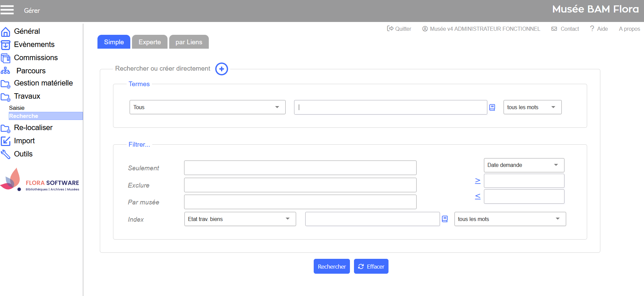Click the Quitter link
This screenshot has width=644, height=296.
[x=399, y=29]
